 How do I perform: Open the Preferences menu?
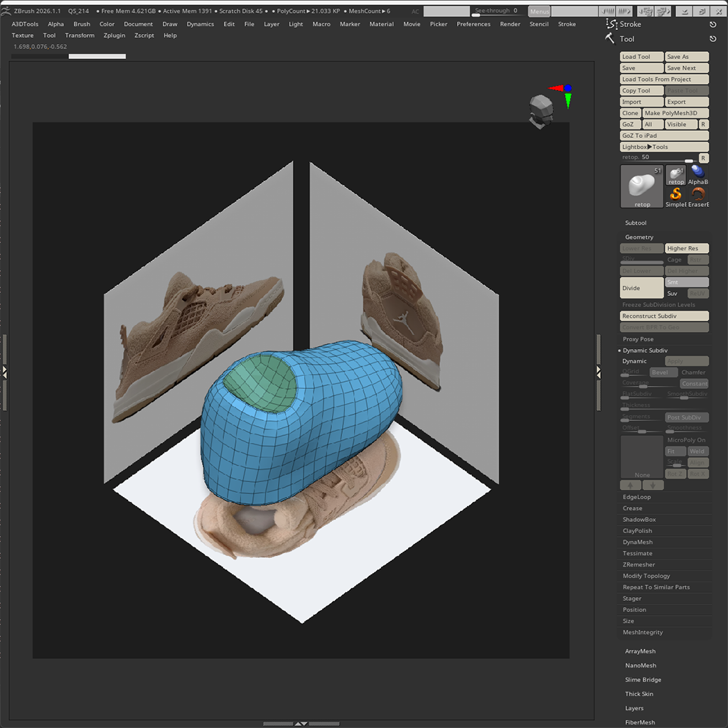tap(473, 23)
